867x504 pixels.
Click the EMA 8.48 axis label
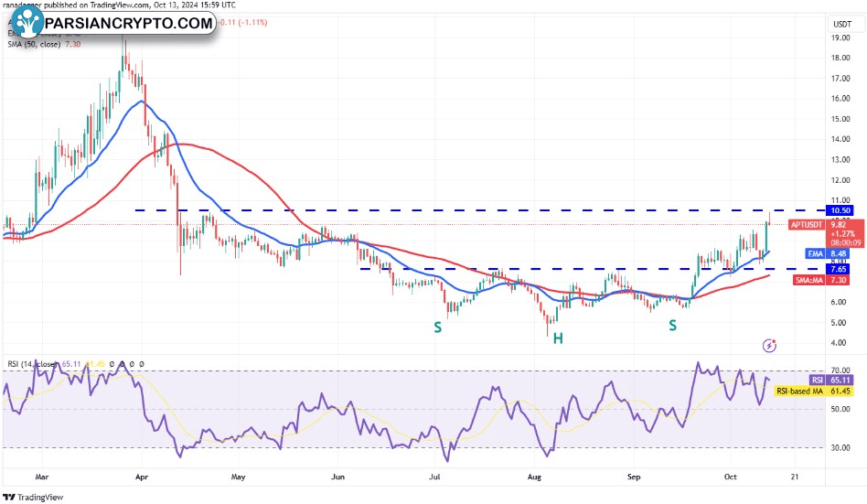point(827,253)
